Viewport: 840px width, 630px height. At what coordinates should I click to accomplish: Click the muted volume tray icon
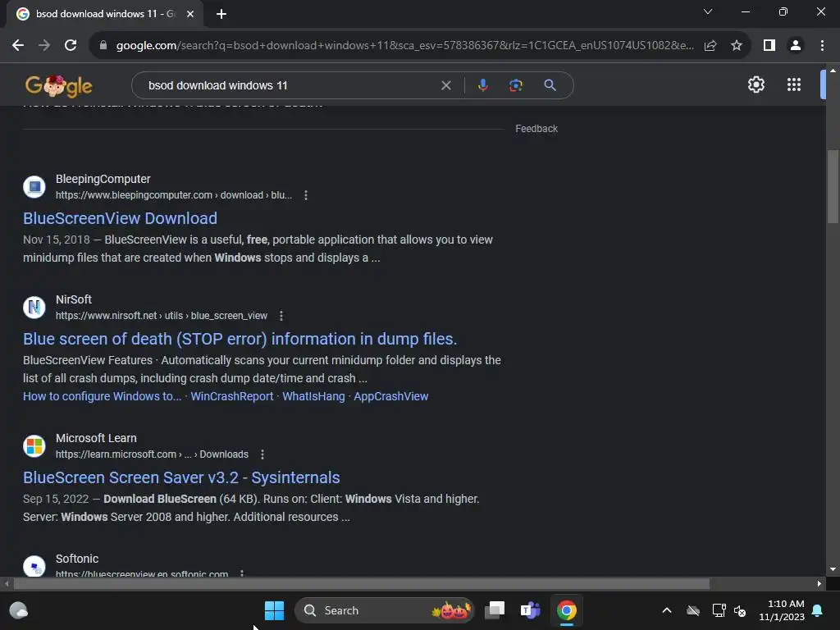click(x=741, y=610)
